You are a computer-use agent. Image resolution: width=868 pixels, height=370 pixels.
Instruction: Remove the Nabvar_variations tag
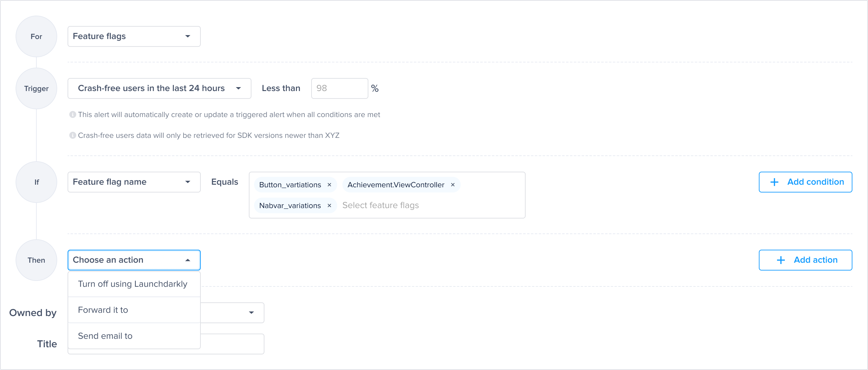(329, 205)
